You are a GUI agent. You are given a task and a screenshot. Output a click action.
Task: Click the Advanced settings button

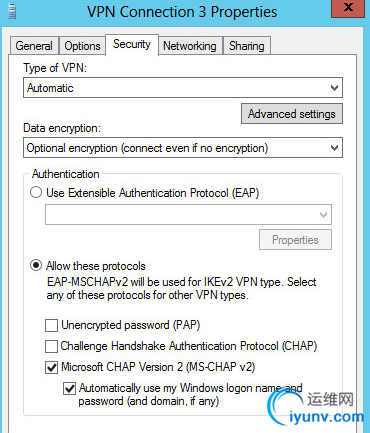click(x=292, y=114)
